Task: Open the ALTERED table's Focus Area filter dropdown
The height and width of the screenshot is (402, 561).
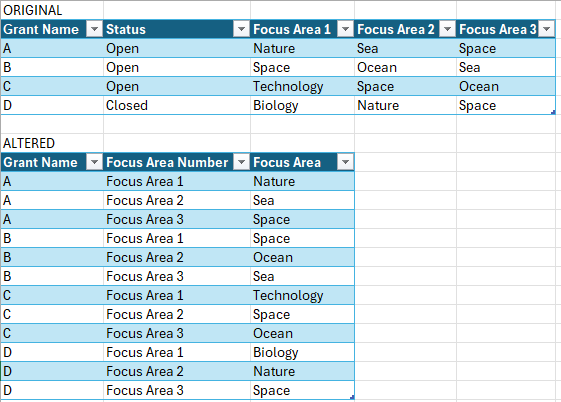Action: 345,162
